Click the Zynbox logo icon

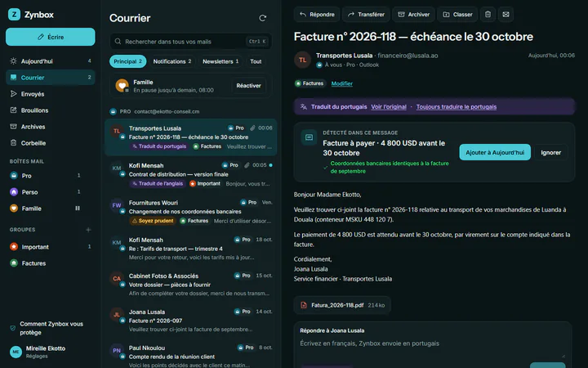point(14,15)
